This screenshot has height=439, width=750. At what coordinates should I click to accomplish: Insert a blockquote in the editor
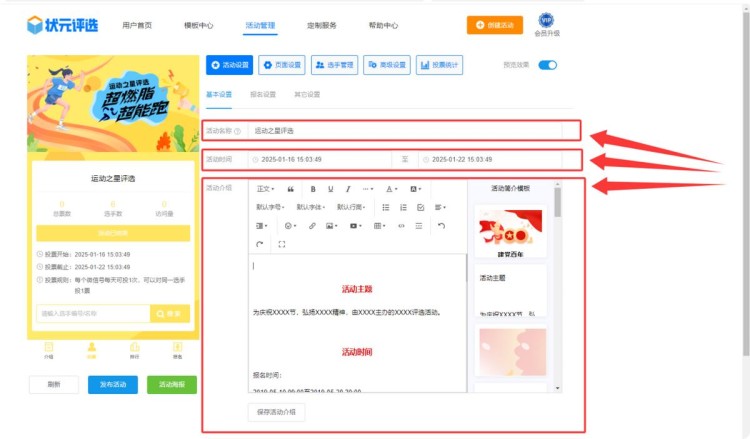(291, 189)
